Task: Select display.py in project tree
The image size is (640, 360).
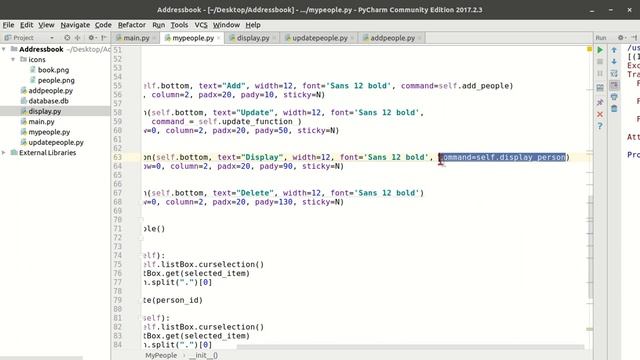Action: (41, 111)
